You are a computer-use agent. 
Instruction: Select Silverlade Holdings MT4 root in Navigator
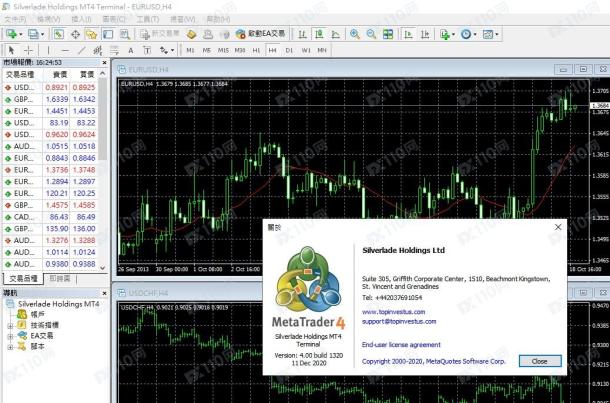(x=58, y=304)
